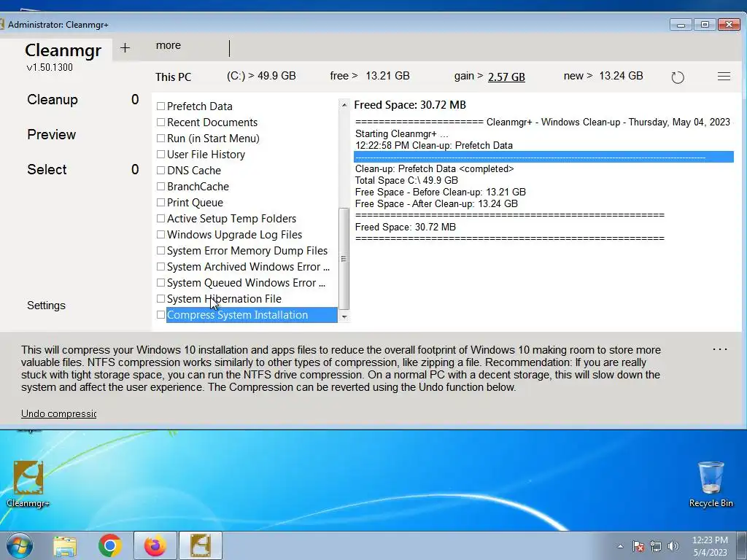Viewport: 747px width, 560px height.
Task: Open the Windows Start button
Action: tap(20, 545)
